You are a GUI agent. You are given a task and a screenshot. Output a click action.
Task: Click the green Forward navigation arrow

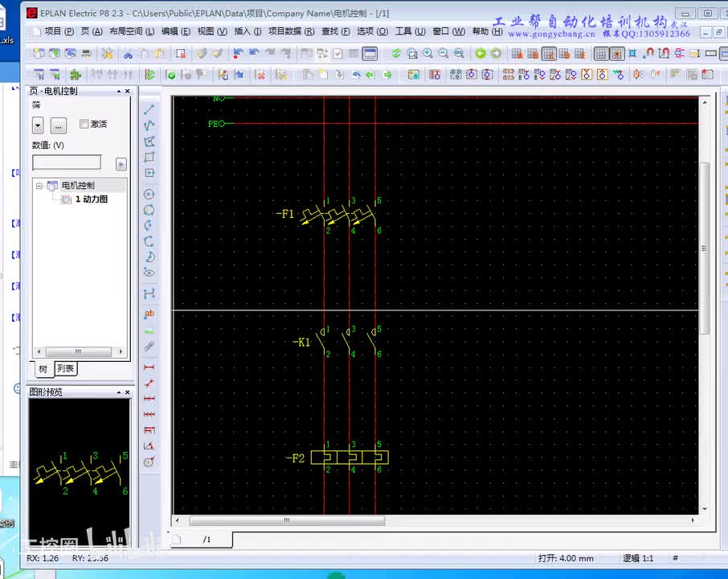(497, 53)
